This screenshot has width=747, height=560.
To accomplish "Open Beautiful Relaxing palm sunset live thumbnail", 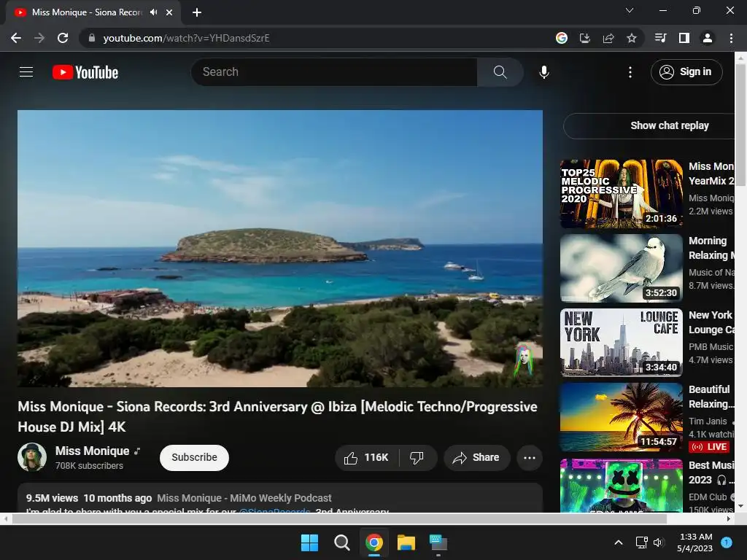I will 622,416.
